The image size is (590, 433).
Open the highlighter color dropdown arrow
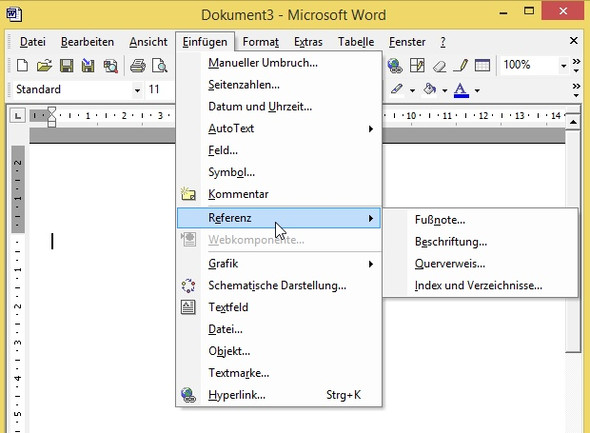412,90
